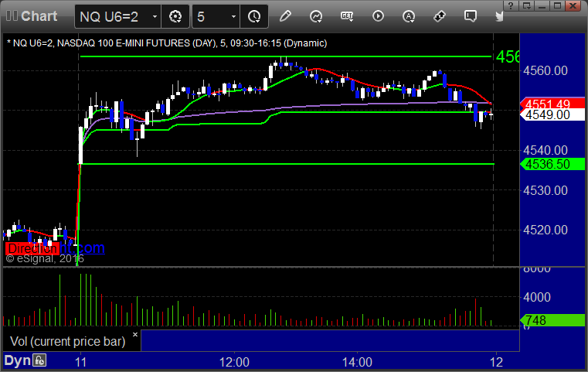The width and height of the screenshot is (588, 372).
Task: Select the pencil drawing tool
Action: click(285, 16)
